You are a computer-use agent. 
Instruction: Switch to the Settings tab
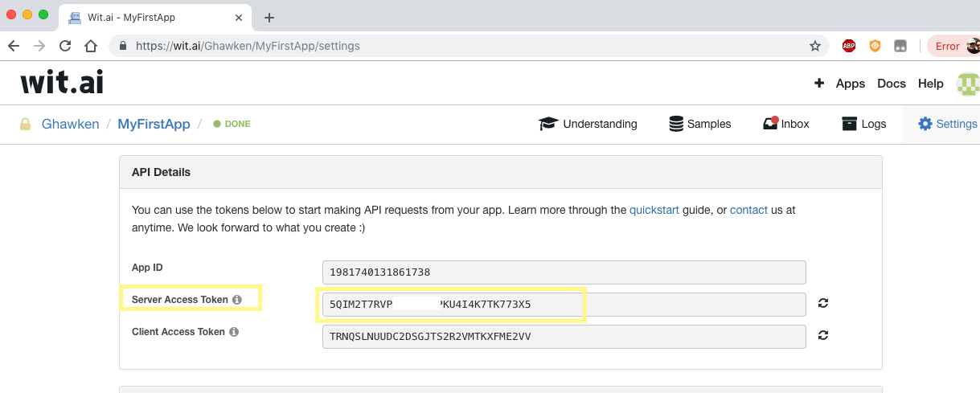[x=947, y=124]
